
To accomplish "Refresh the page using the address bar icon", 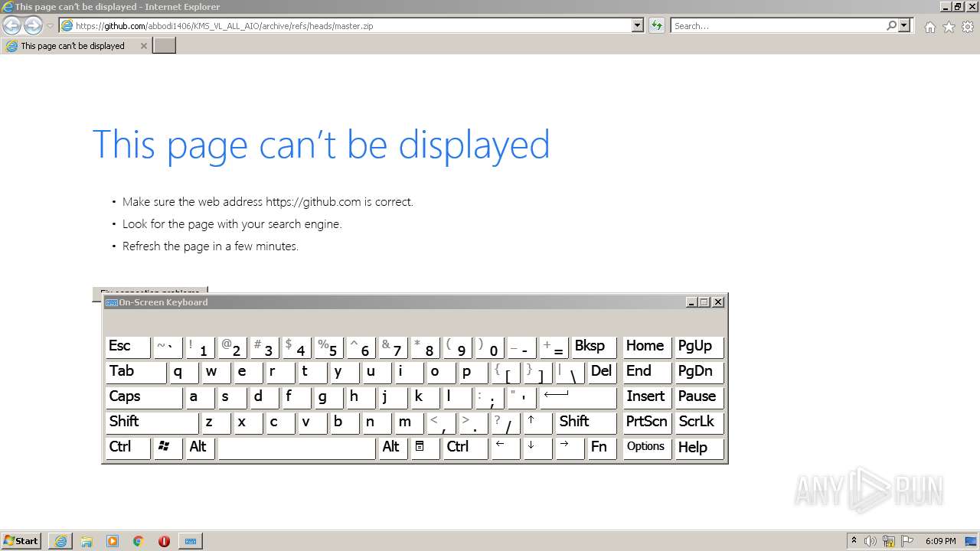I will tap(656, 25).
